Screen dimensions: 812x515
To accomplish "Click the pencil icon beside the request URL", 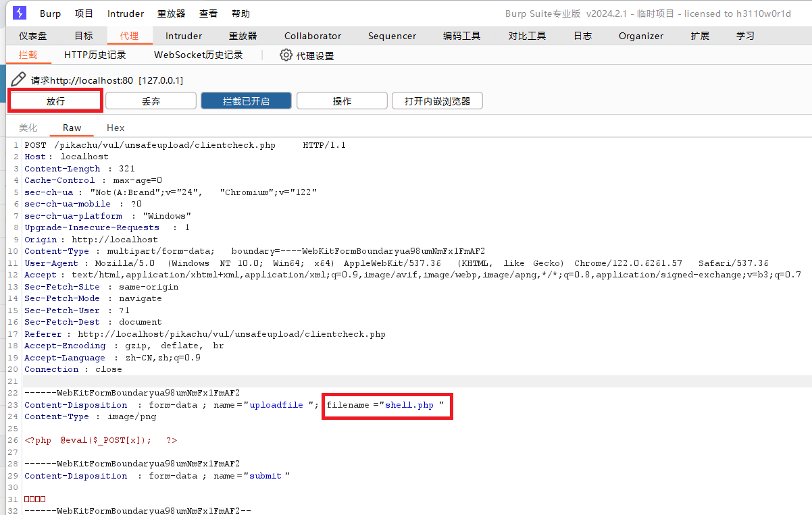I will click(18, 80).
